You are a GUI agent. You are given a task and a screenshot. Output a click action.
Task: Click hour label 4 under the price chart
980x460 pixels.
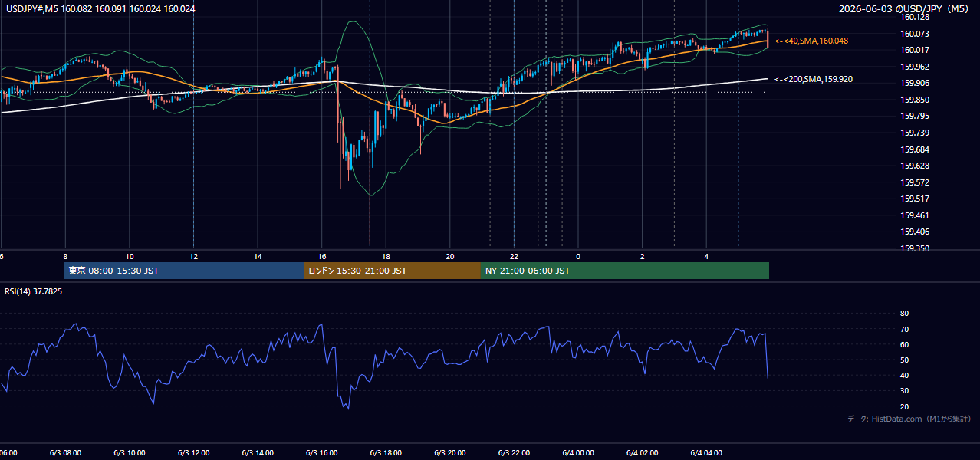click(706, 256)
